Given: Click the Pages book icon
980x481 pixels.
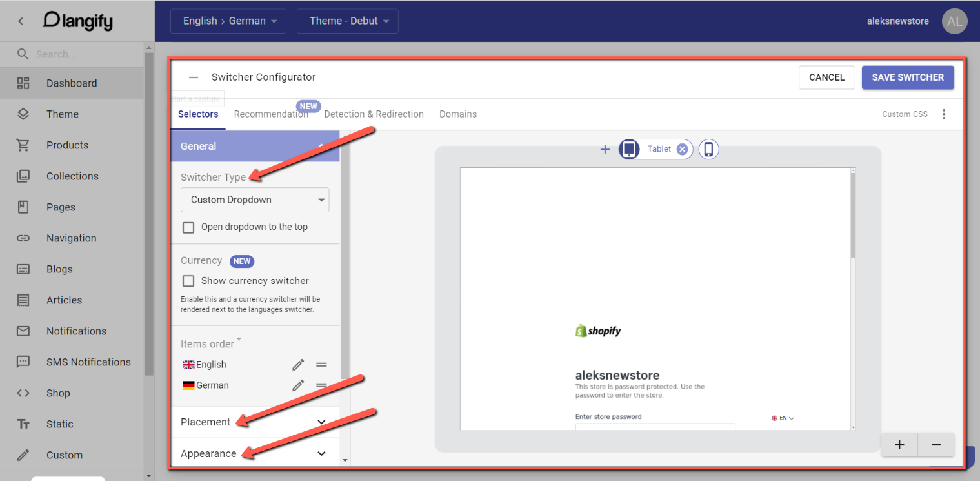Looking at the screenshot, I should click(23, 207).
